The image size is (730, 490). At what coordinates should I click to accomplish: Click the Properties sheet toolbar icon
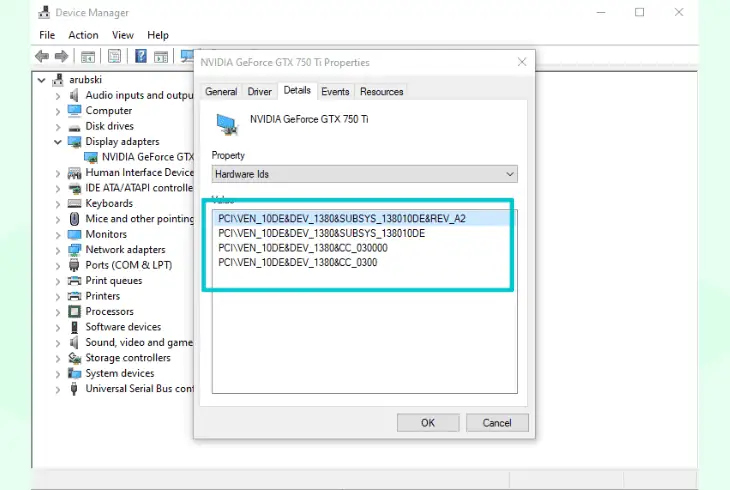pyautogui.click(x=115, y=57)
